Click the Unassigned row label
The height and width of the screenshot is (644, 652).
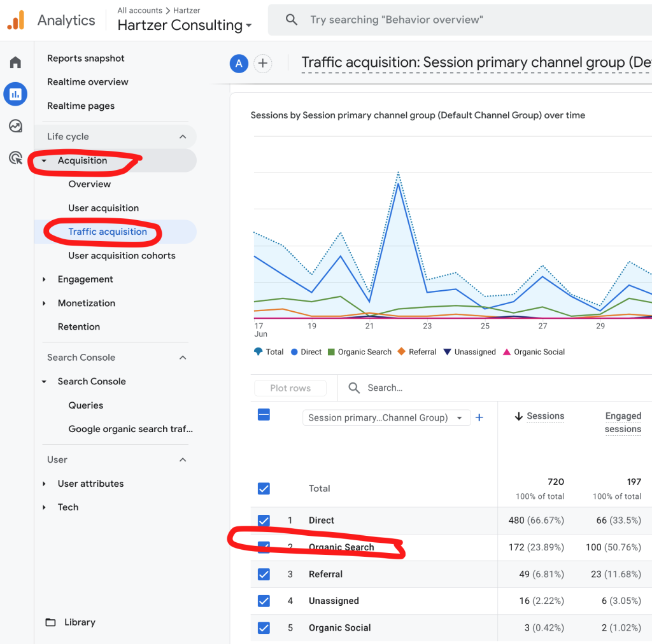[x=334, y=601]
